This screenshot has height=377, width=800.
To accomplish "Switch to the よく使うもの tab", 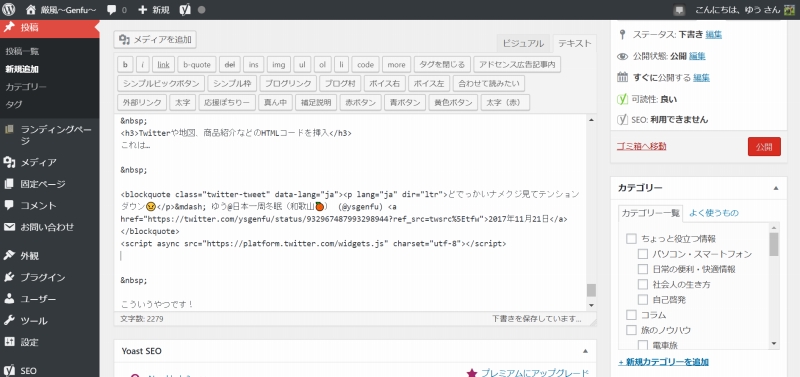I will point(714,213).
